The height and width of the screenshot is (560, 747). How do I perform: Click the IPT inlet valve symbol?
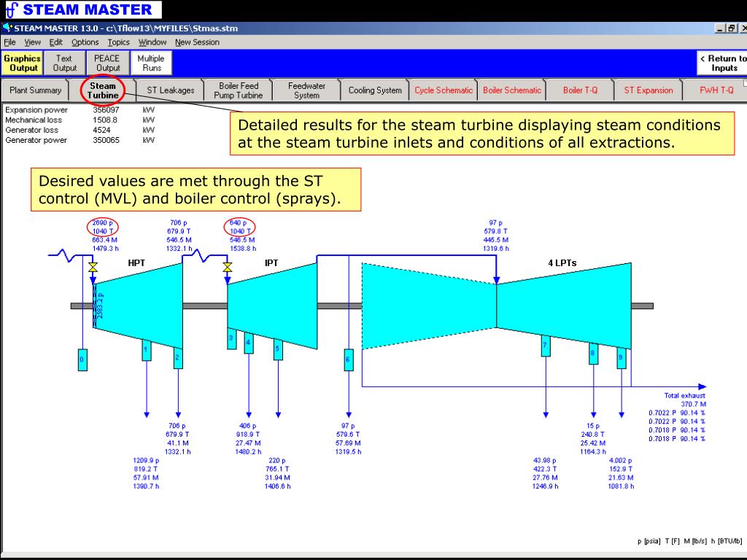coord(228,268)
